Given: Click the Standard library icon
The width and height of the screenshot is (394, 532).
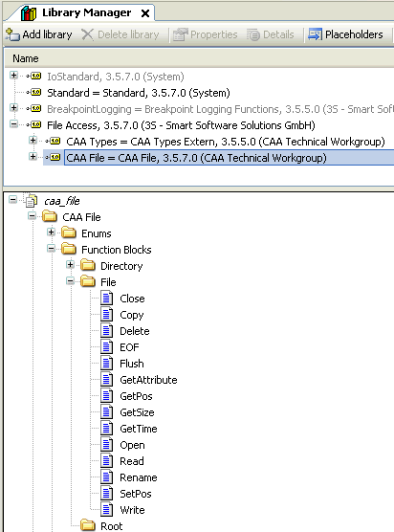Looking at the screenshot, I should [x=34, y=92].
